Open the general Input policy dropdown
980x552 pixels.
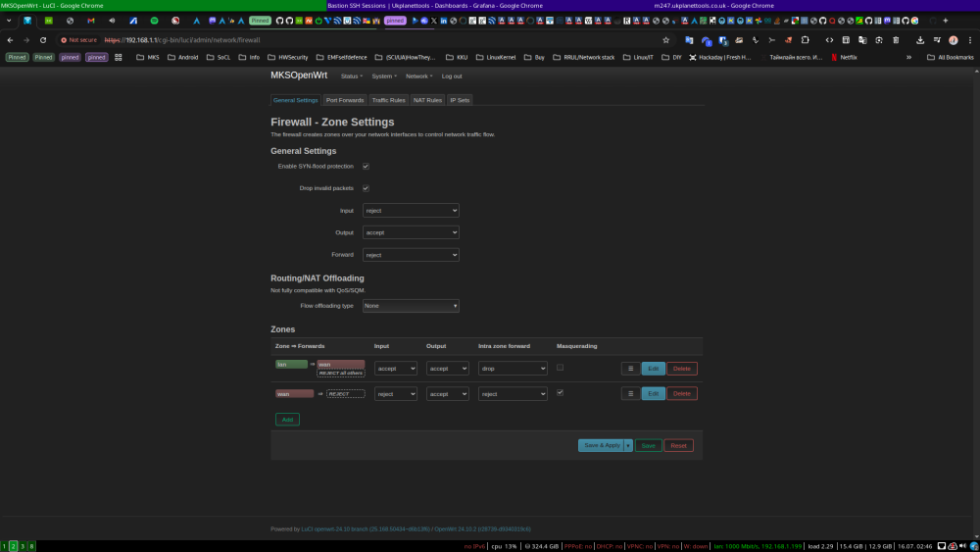click(x=411, y=211)
